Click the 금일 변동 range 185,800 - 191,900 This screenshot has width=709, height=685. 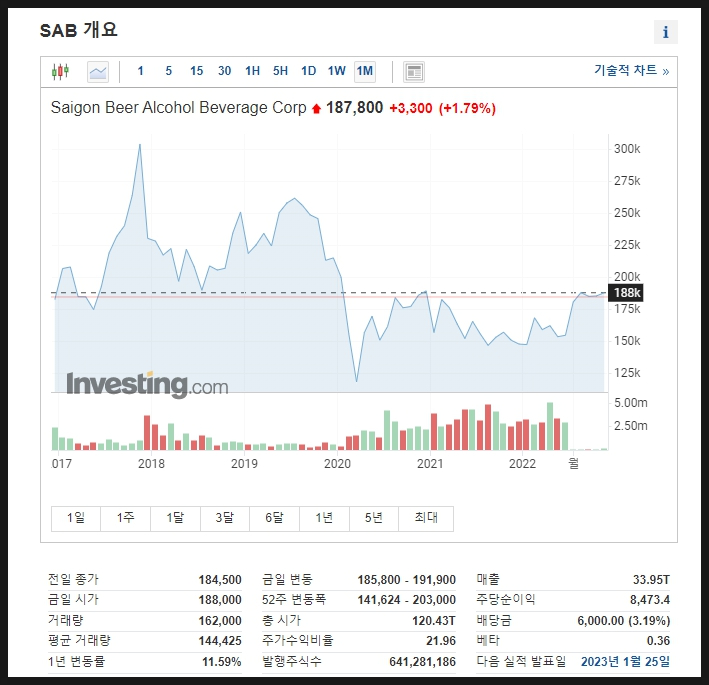pos(406,580)
